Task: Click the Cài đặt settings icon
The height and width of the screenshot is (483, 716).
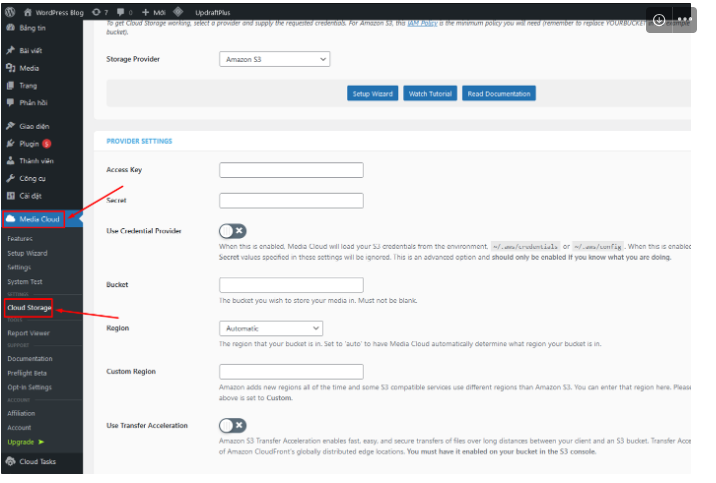Action: tap(11, 196)
